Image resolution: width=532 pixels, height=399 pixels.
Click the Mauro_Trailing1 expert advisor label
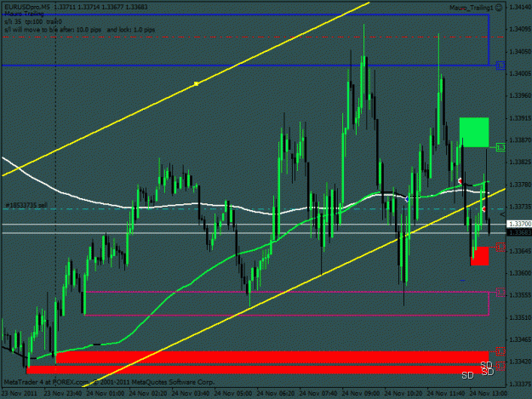click(x=472, y=8)
